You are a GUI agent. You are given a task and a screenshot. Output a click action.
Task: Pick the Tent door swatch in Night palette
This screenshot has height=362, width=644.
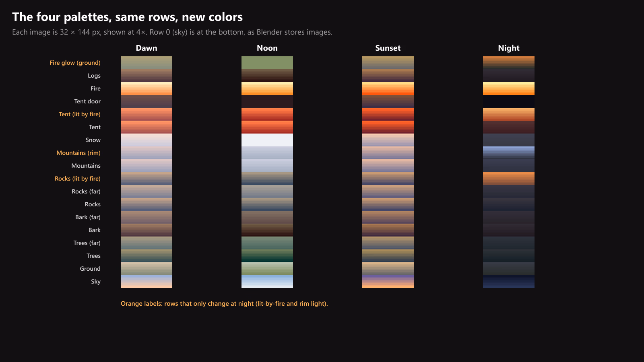[509, 101]
